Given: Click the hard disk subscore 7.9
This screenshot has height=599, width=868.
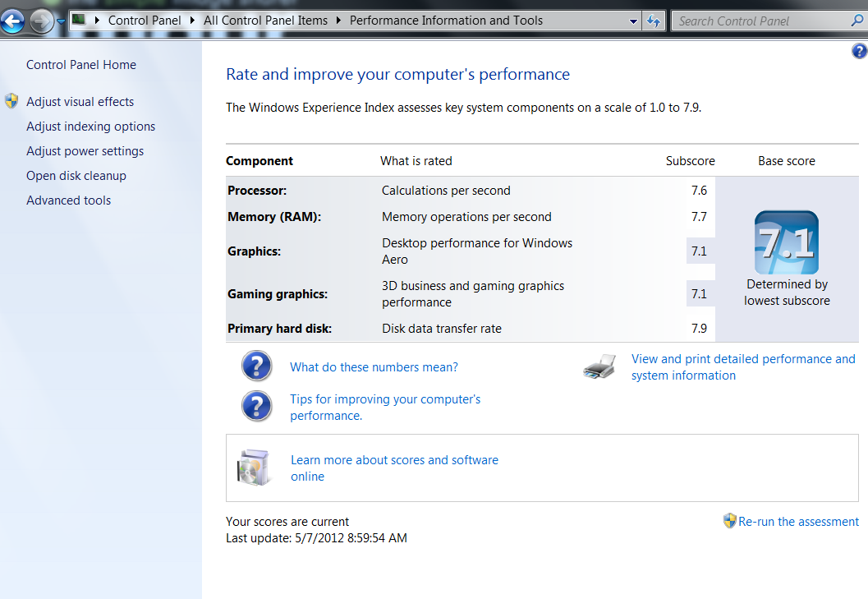Looking at the screenshot, I should point(699,329).
